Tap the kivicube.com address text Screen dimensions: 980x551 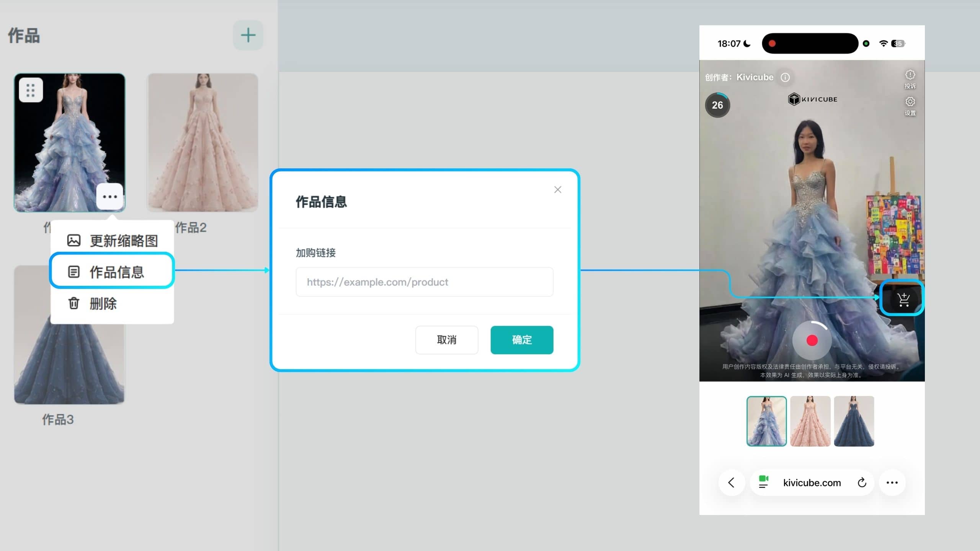[x=812, y=483]
